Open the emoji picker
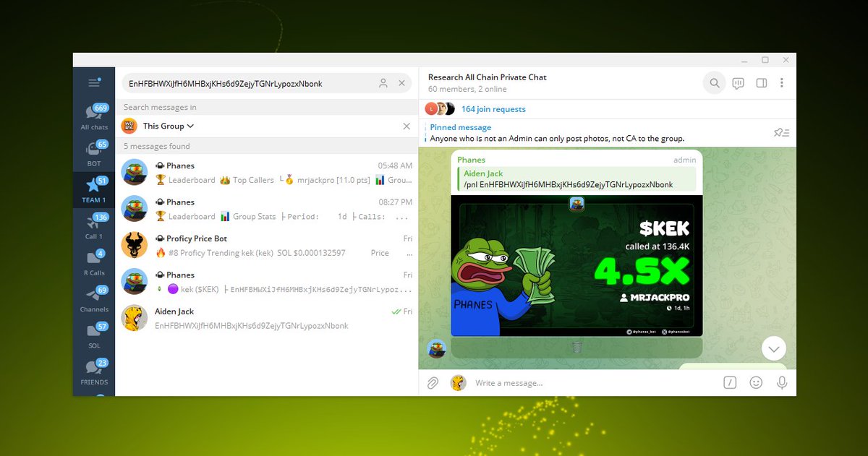 coord(756,382)
